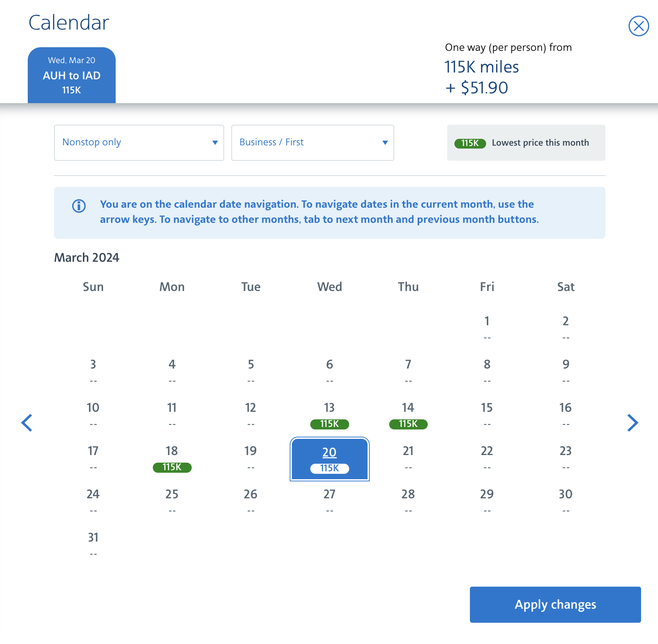Open the Nonstop only dropdown
The height and width of the screenshot is (644, 658).
pos(139,143)
